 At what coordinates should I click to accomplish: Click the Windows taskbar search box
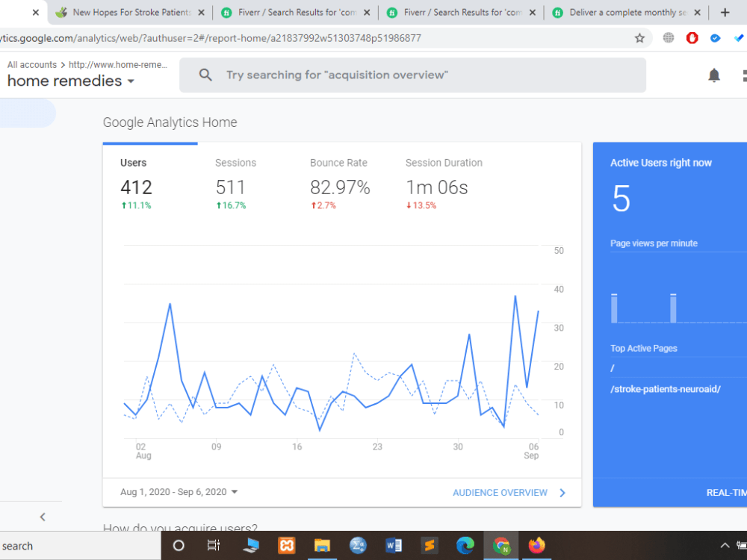(80, 546)
